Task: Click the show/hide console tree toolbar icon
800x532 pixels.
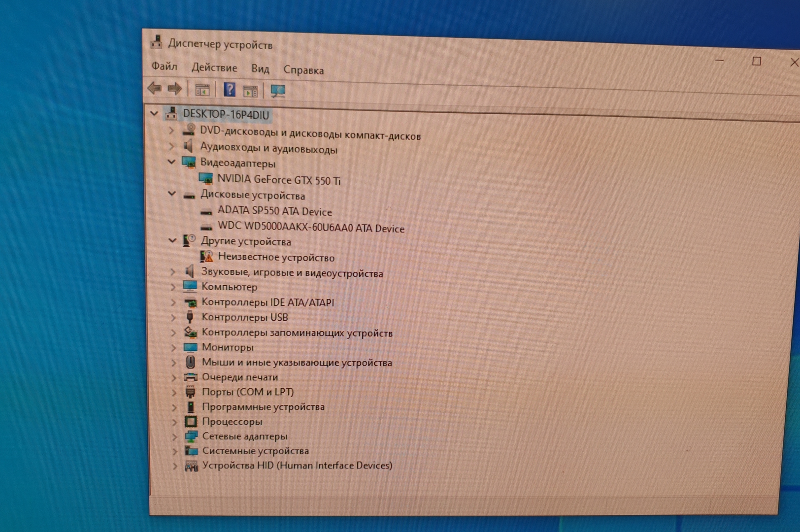Action: coord(202,90)
